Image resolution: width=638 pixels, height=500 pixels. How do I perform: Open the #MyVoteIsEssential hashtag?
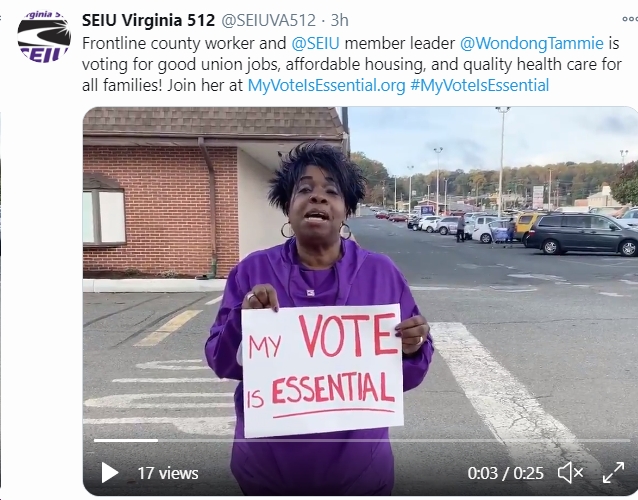pos(480,85)
